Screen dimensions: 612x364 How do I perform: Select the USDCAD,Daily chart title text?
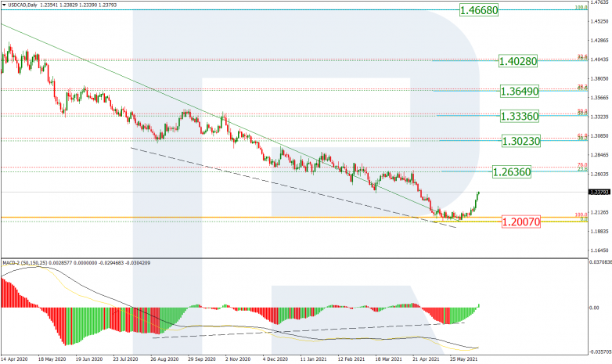tap(23, 5)
